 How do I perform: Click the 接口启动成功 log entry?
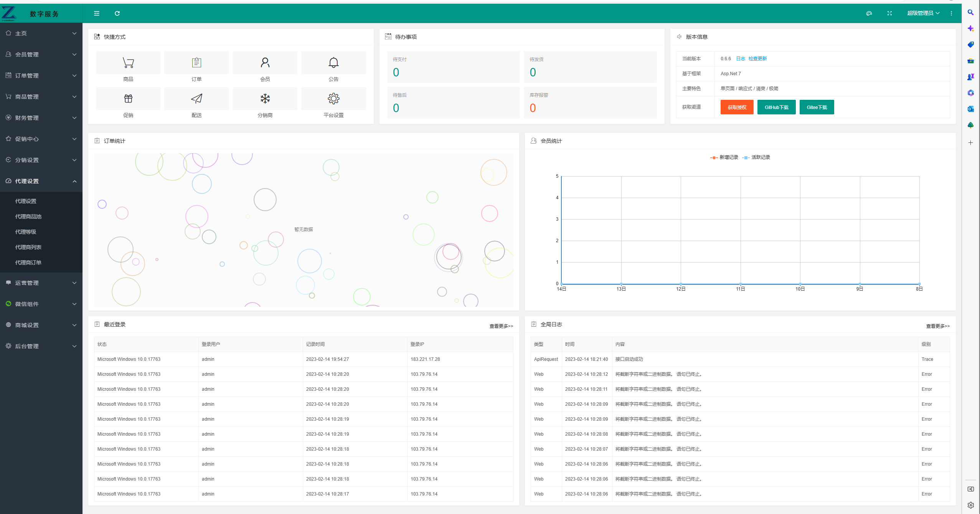(x=629, y=359)
